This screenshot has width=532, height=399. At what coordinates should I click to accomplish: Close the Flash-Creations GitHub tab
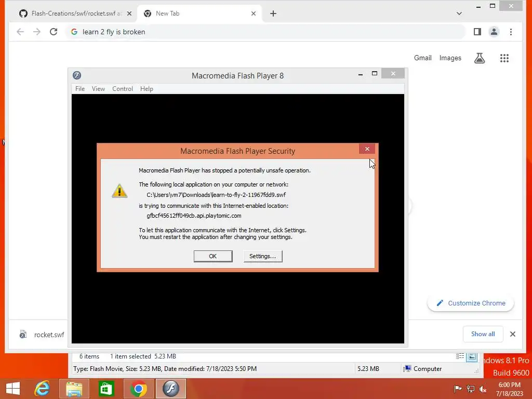click(x=129, y=14)
